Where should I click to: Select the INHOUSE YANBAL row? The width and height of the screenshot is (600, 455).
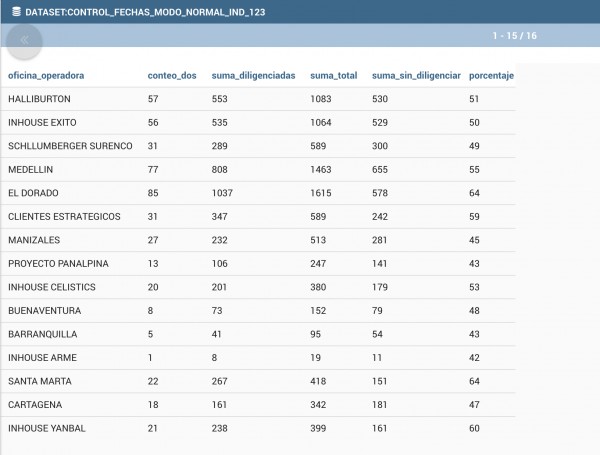pos(258,428)
